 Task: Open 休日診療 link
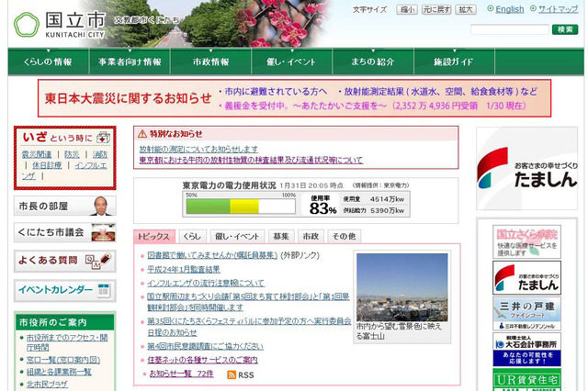tap(47, 165)
